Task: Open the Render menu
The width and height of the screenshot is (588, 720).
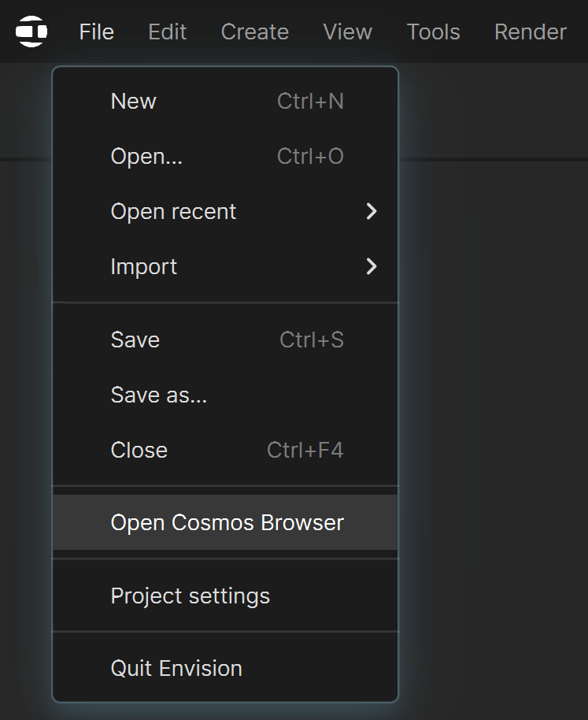Action: (x=531, y=32)
